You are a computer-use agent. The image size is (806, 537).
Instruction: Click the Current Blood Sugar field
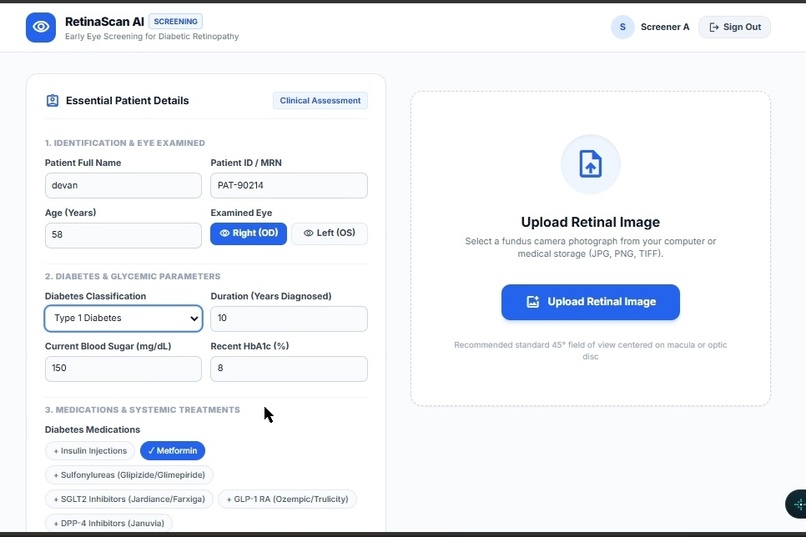pos(123,368)
